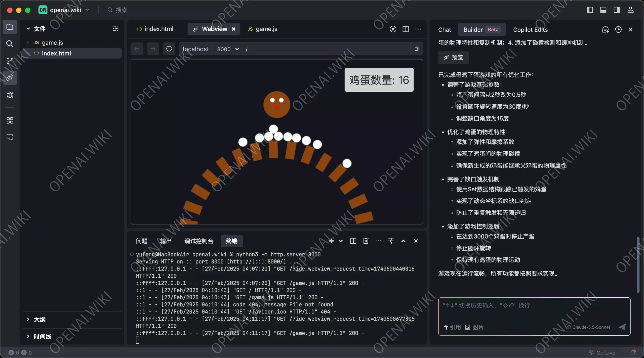Open the Copilot Edits tab
Screen dimensions: 644x358
point(530,30)
